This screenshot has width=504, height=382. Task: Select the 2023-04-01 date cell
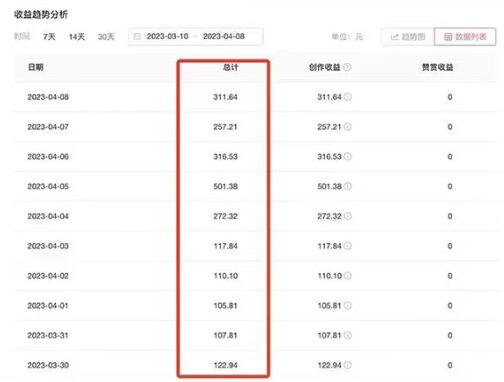point(48,305)
